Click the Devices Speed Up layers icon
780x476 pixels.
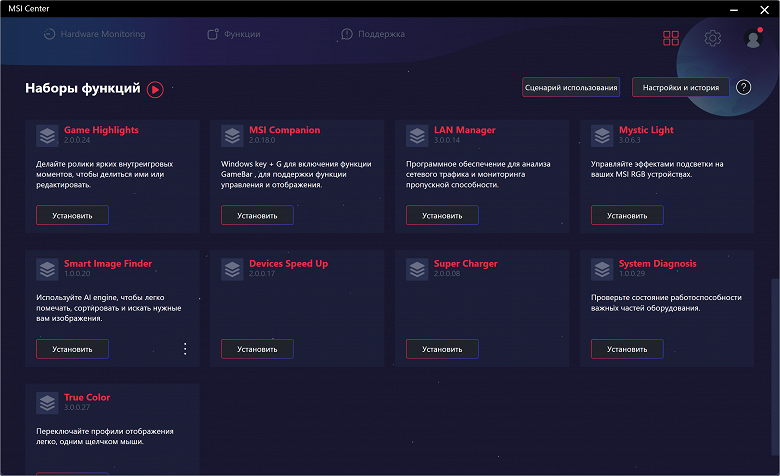tap(232, 269)
